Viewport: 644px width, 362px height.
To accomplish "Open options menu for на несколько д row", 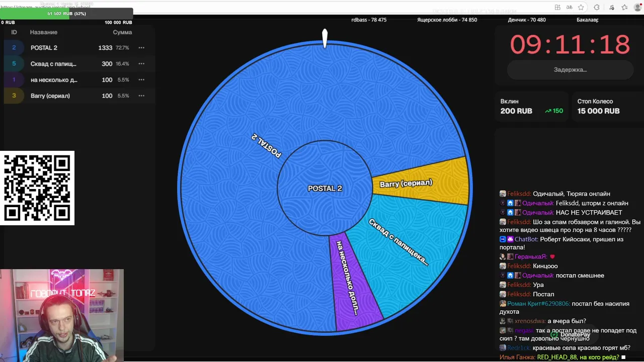I will pyautogui.click(x=141, y=80).
